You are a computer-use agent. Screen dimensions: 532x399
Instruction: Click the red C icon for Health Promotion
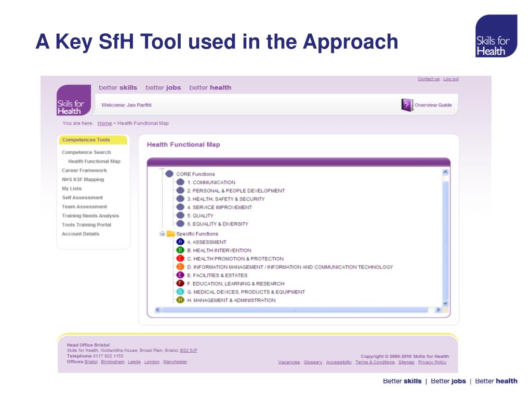point(180,259)
